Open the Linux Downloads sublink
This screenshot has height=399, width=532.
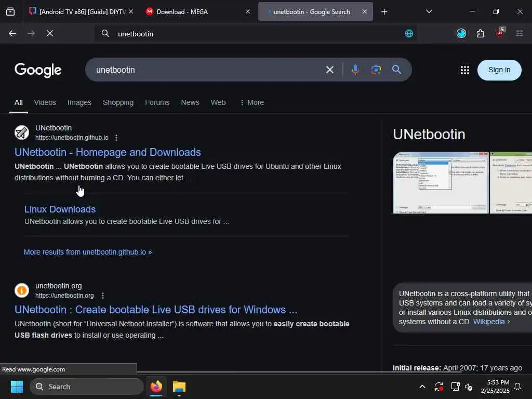(60, 209)
